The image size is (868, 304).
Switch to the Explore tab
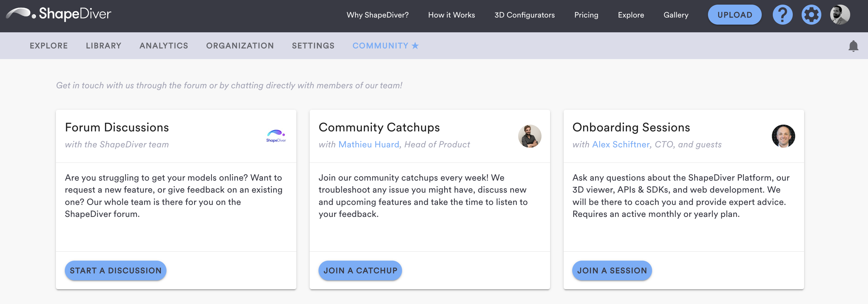point(49,46)
